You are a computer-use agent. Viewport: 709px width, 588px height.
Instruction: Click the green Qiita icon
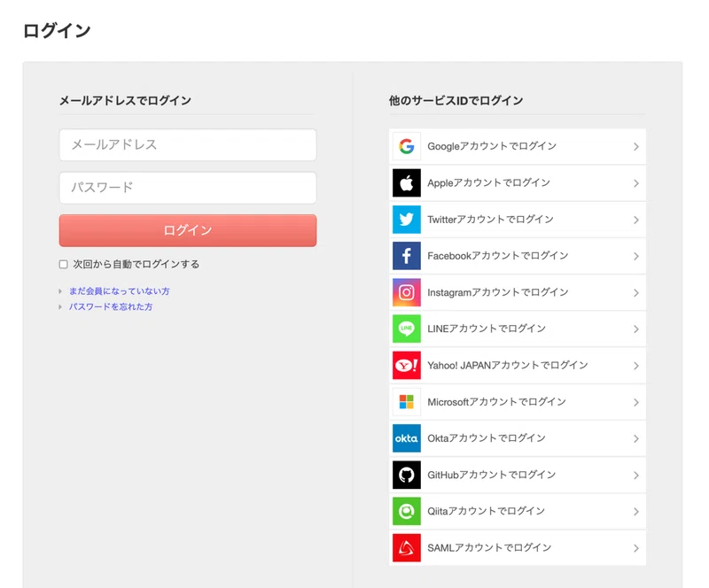[407, 511]
